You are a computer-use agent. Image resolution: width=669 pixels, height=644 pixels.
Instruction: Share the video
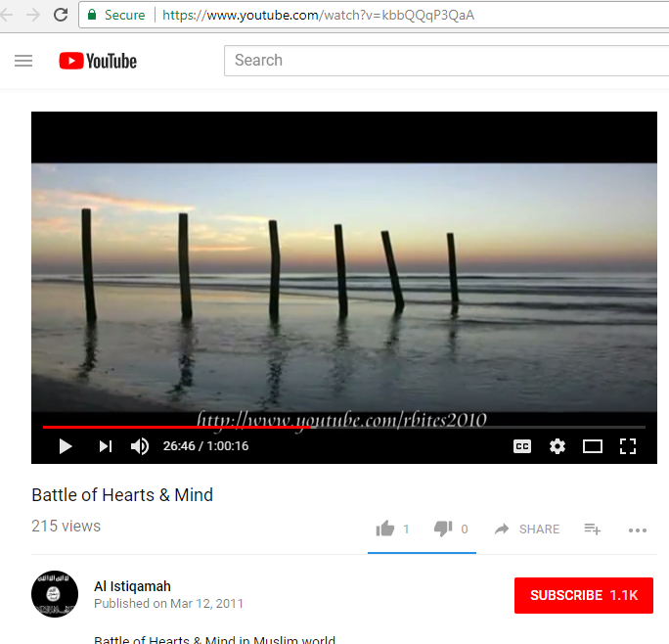(x=526, y=529)
